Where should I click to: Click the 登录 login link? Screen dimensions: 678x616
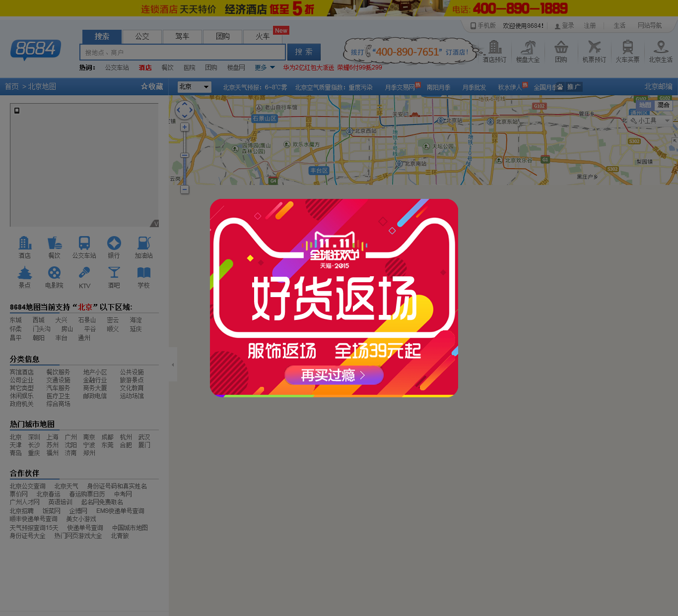564,26
